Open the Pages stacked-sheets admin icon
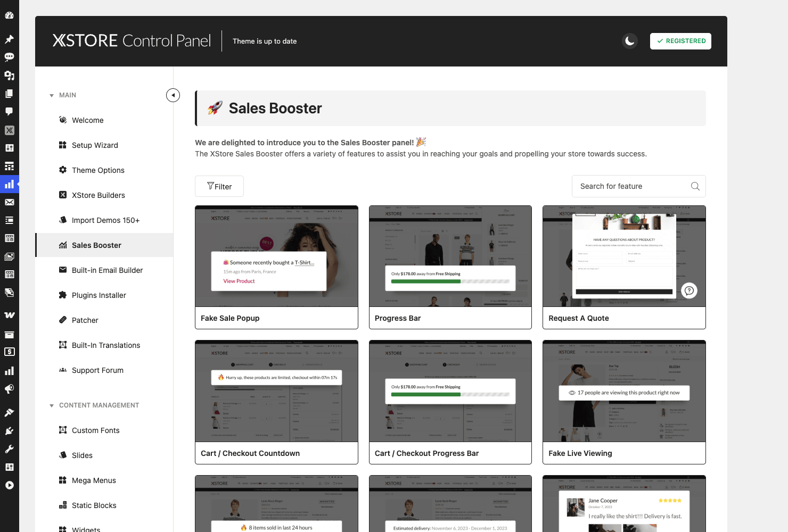 tap(9, 93)
